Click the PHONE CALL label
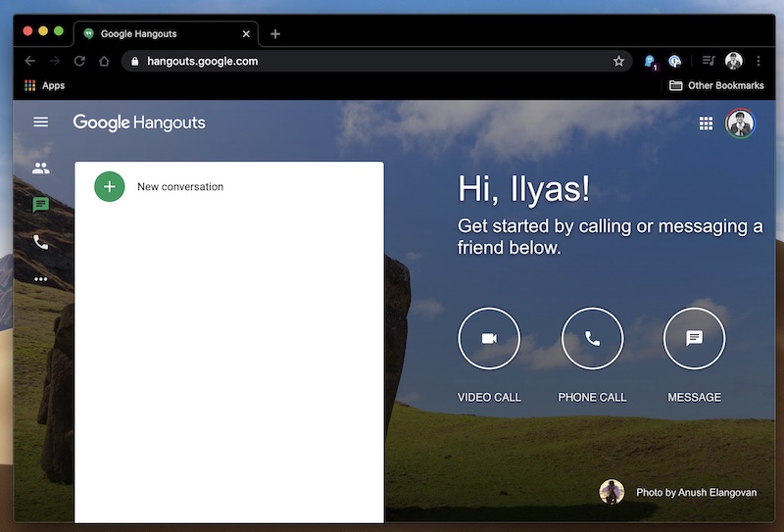 point(593,398)
